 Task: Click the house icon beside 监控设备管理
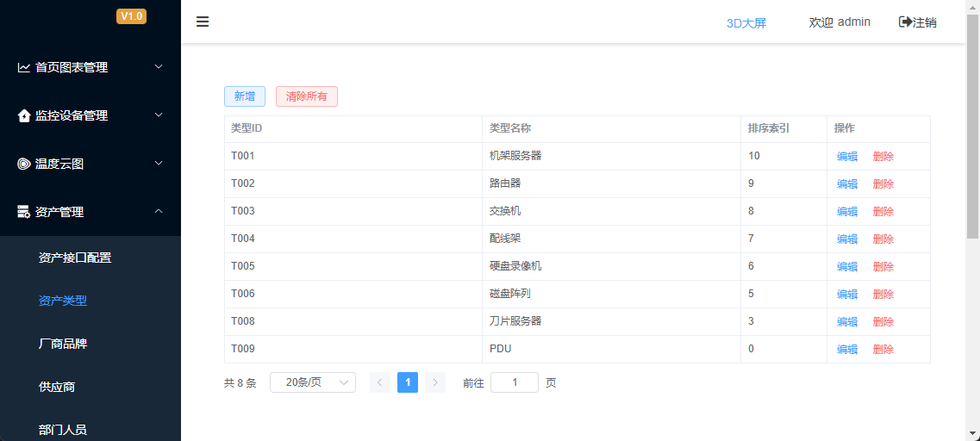24,115
